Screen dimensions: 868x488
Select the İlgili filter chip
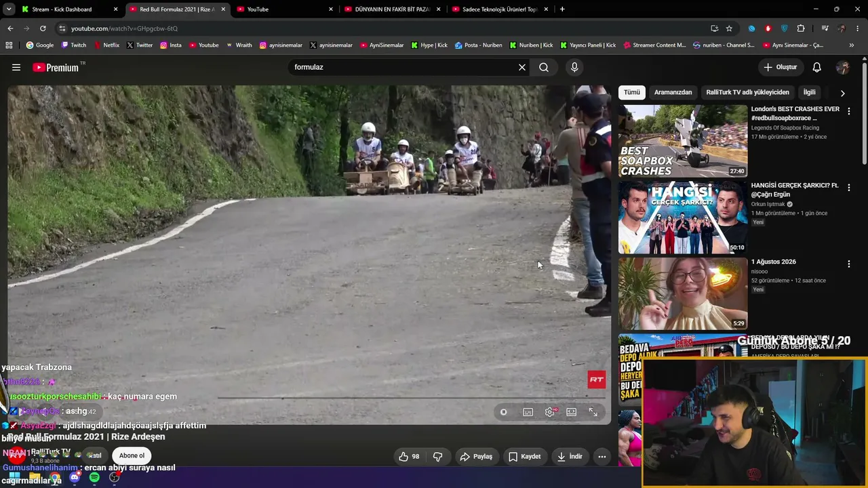click(809, 92)
